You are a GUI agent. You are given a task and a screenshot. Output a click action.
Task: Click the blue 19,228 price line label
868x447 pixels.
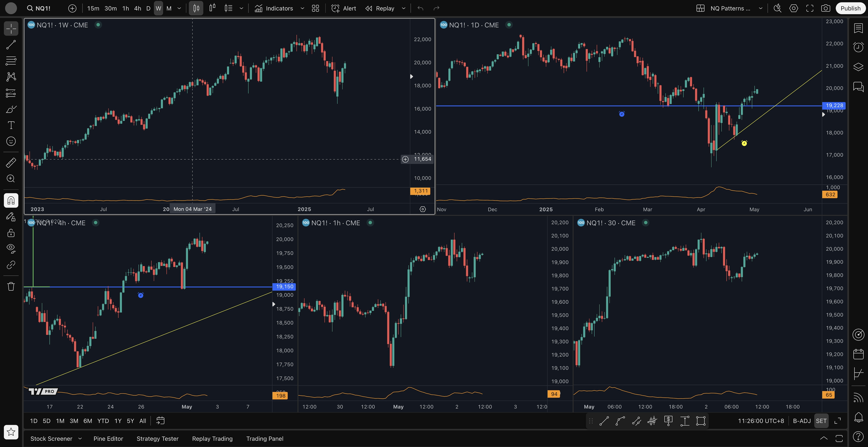(x=834, y=105)
